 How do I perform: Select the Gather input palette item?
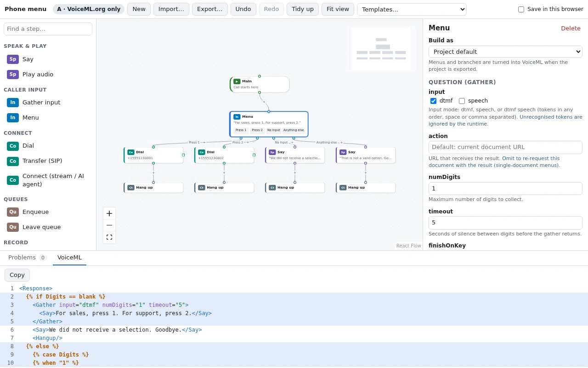point(48,103)
